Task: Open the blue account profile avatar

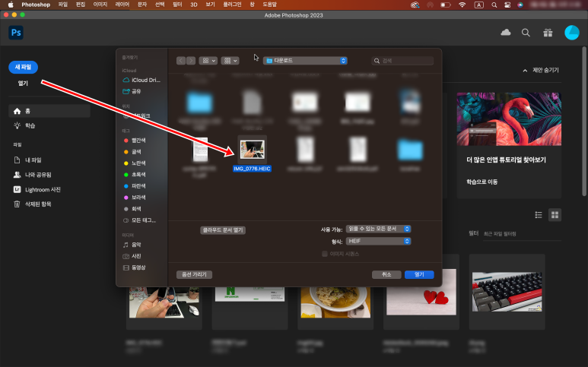Action: click(572, 33)
